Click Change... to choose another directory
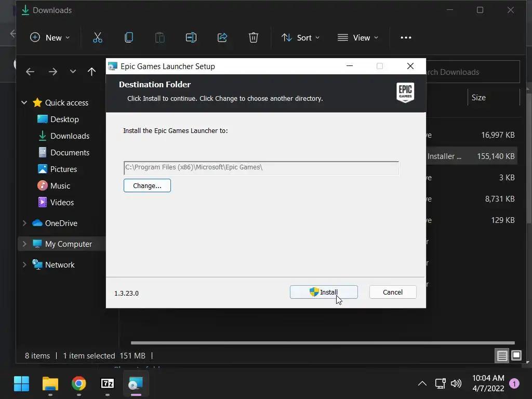 pos(147,185)
